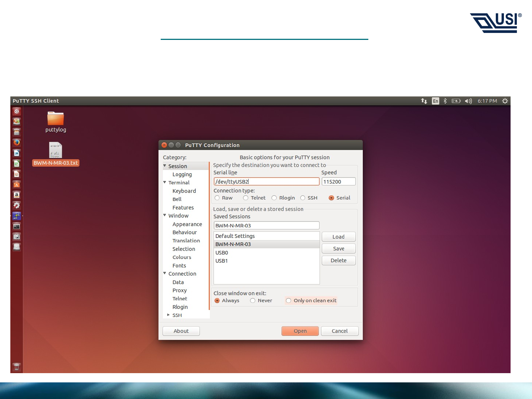532x399 pixels.
Task: Click the Amazon icon in the dock
Action: click(x=17, y=195)
